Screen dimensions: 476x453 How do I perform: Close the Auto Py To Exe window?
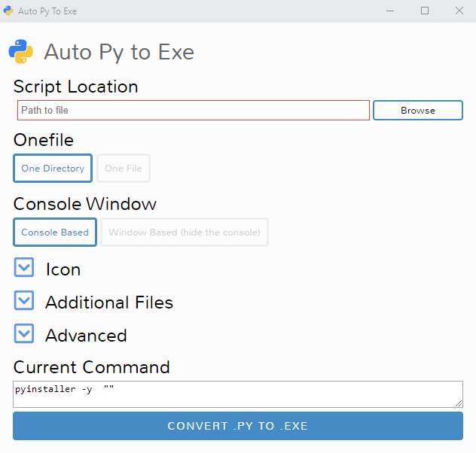tap(459, 11)
